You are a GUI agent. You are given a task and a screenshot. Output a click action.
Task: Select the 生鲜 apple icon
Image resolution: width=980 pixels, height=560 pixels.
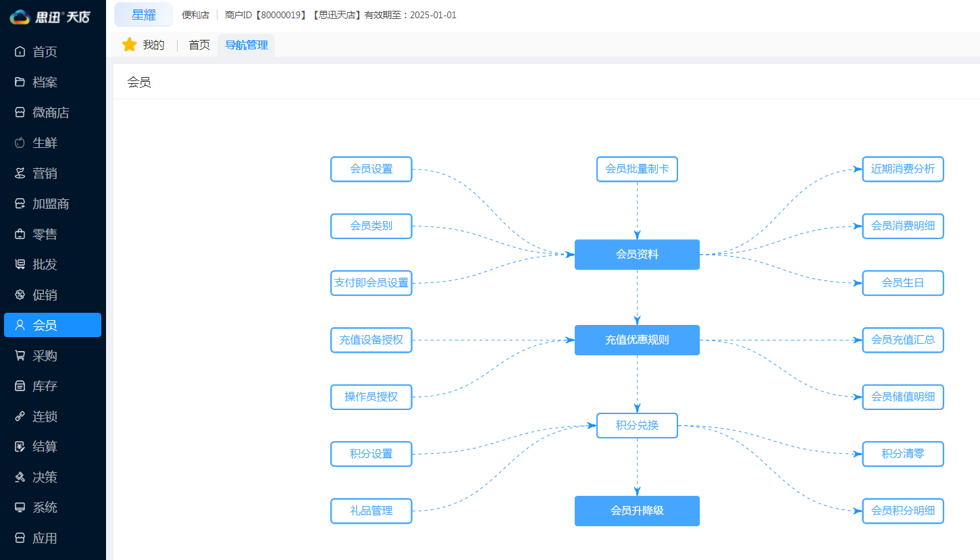[20, 143]
